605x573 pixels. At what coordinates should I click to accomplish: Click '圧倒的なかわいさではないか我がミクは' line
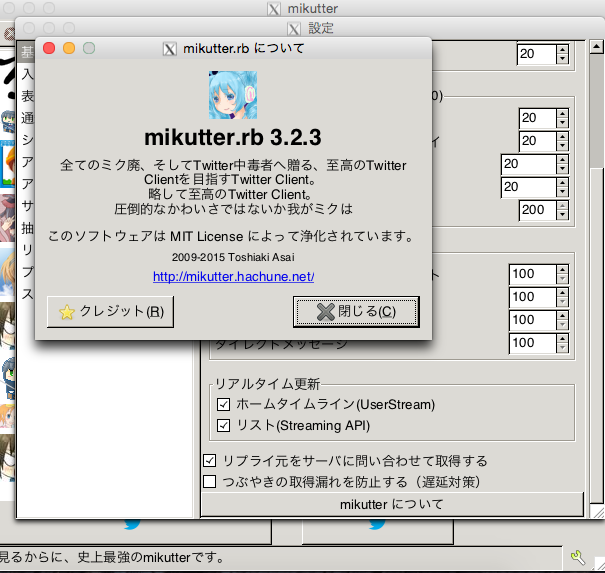(x=233, y=209)
